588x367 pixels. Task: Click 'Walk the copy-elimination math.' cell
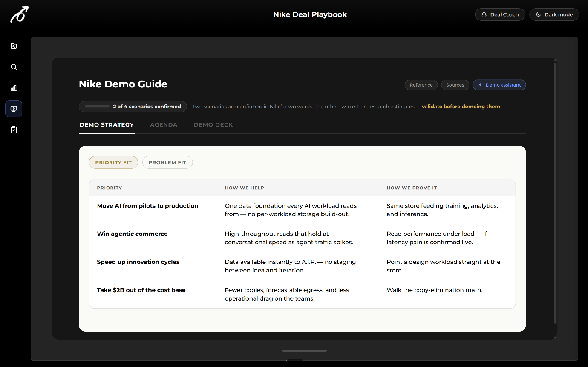tap(435, 290)
